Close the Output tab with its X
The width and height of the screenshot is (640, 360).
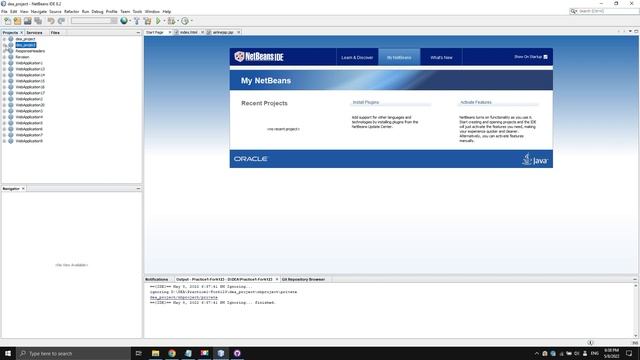click(277, 279)
